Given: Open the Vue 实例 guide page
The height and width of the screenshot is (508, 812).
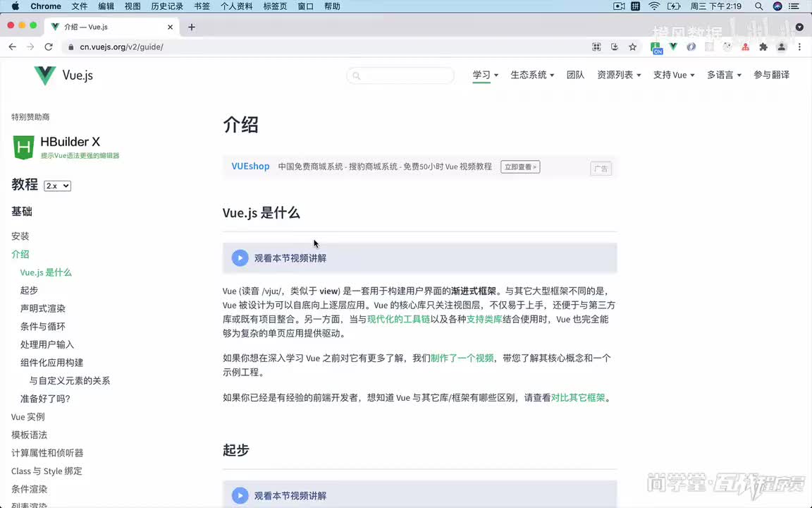Looking at the screenshot, I should coord(28,417).
